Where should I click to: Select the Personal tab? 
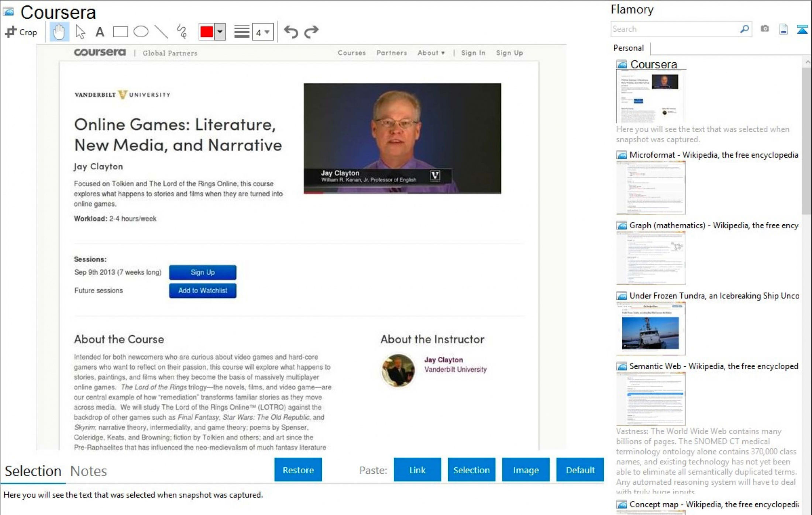tap(628, 48)
